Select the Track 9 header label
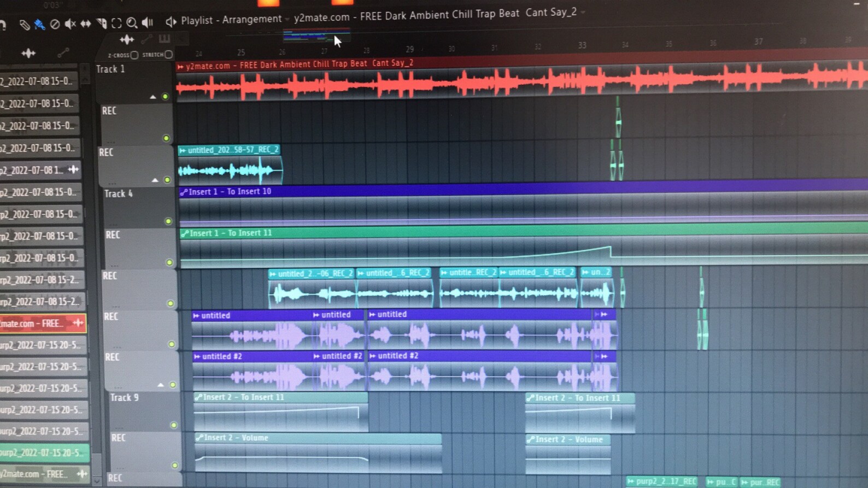868x488 pixels. click(x=125, y=397)
